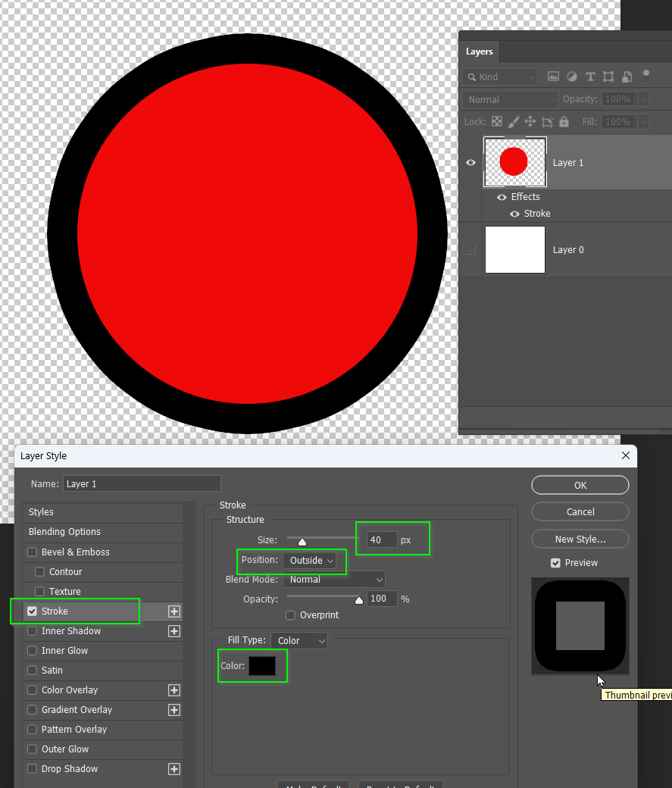The height and width of the screenshot is (788, 672).
Task: Lock transparent pixels on Layer 1
Action: 497,121
